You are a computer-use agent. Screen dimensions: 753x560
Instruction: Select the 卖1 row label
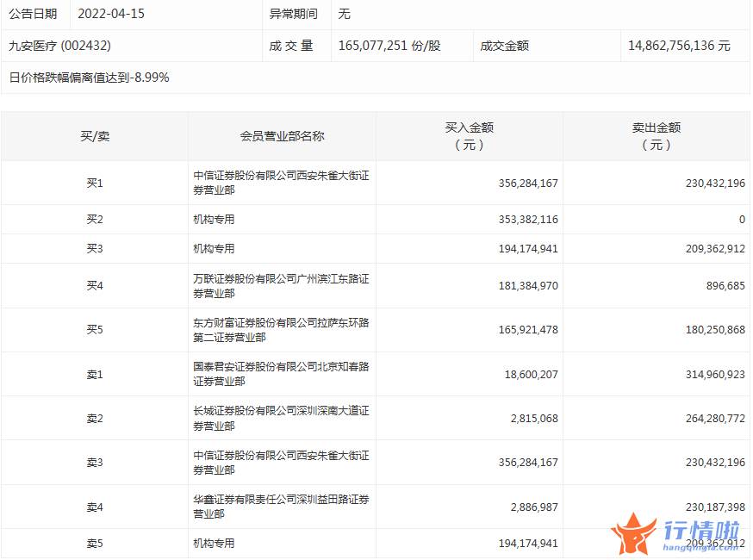(x=95, y=375)
